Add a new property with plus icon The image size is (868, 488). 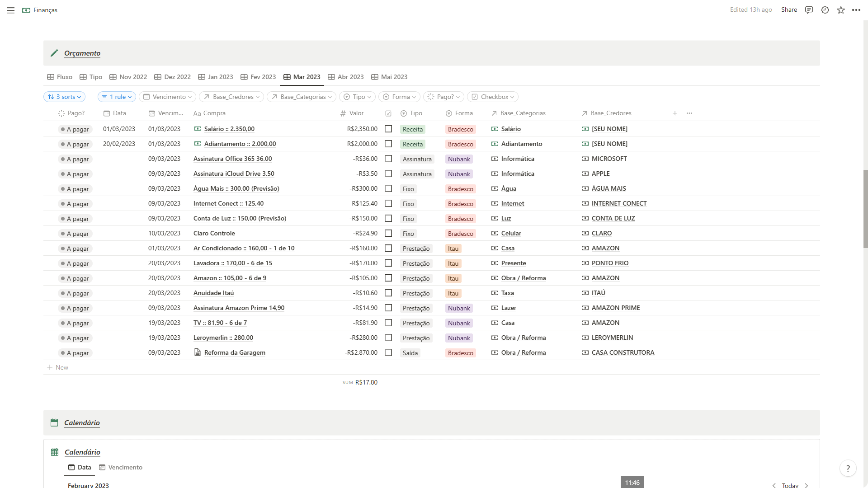[x=675, y=113]
